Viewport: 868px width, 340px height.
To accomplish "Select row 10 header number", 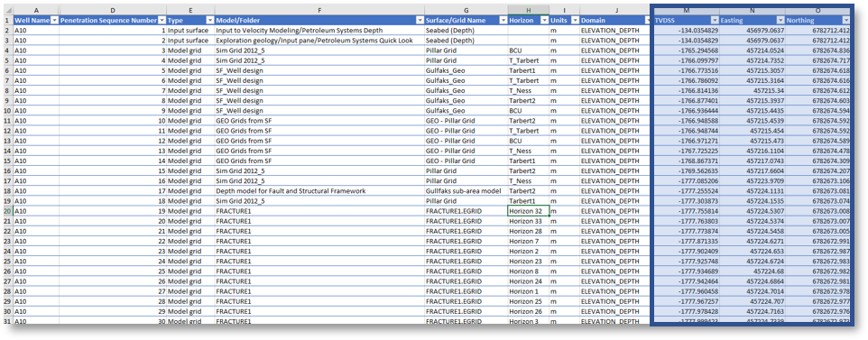I will [x=8, y=110].
